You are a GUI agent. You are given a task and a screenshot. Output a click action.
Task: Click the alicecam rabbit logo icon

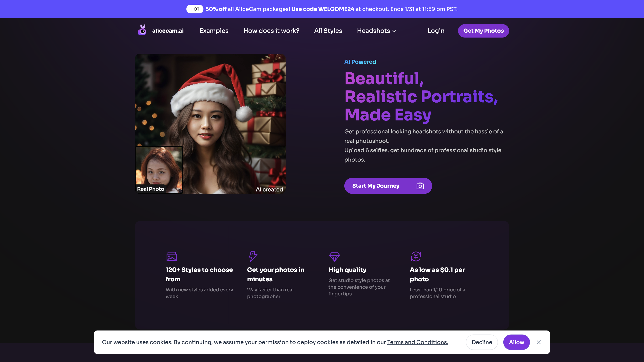(142, 30)
